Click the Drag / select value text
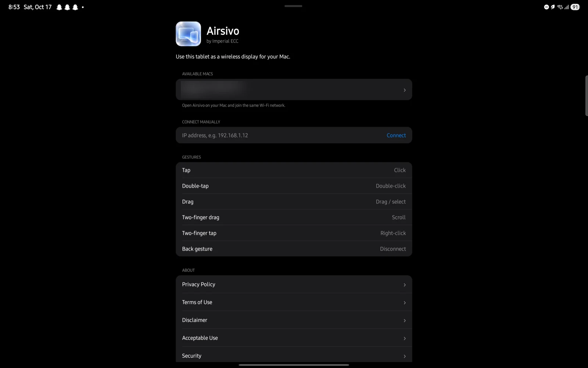This screenshot has height=368, width=588. coord(391,202)
